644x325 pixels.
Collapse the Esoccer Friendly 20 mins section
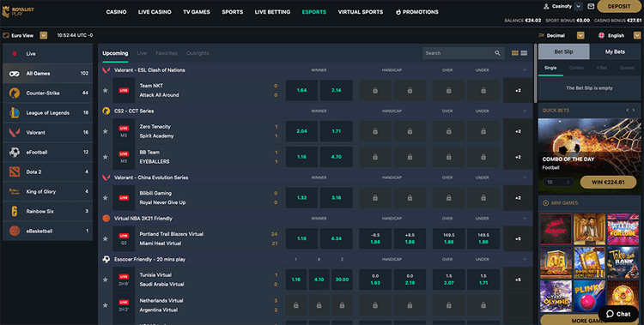click(525, 259)
